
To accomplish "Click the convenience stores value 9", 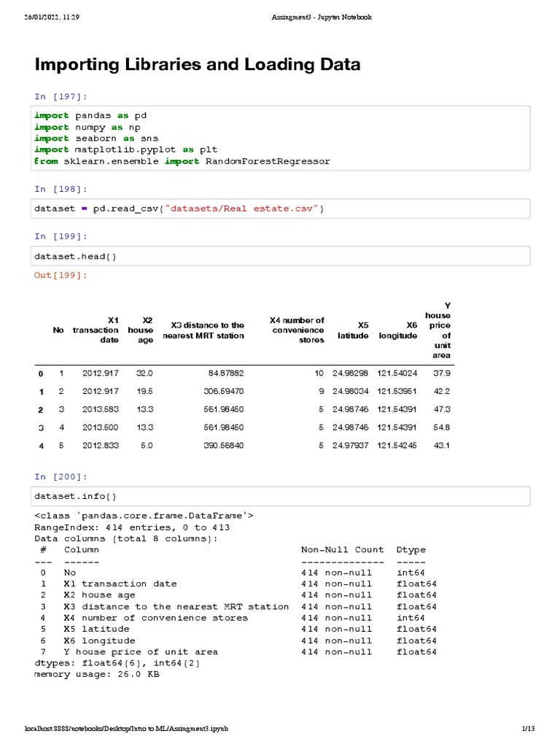I will (322, 391).
